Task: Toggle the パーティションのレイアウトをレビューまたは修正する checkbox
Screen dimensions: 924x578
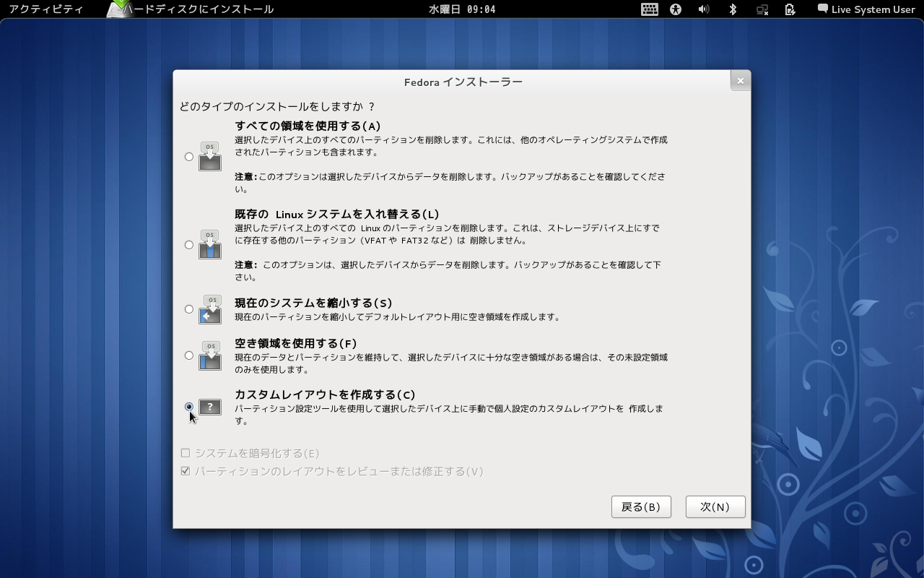Action: tap(186, 471)
